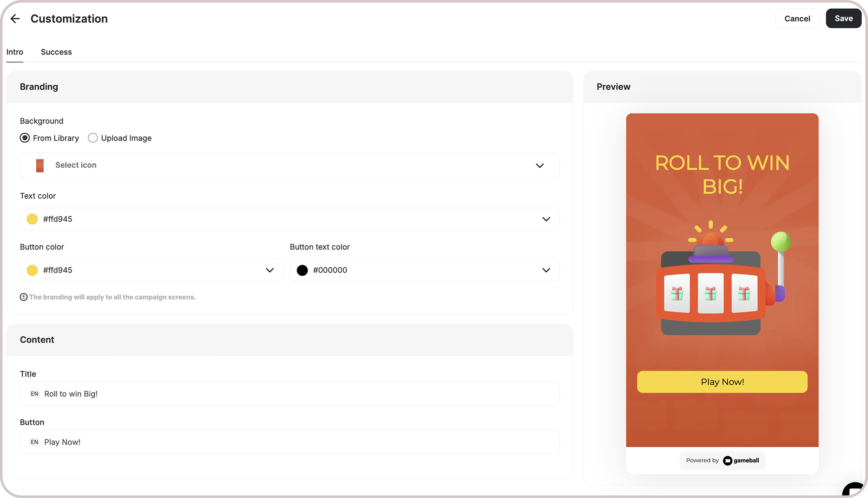The image size is (868, 498).
Task: Switch to the Intro tab
Action: pos(15,52)
